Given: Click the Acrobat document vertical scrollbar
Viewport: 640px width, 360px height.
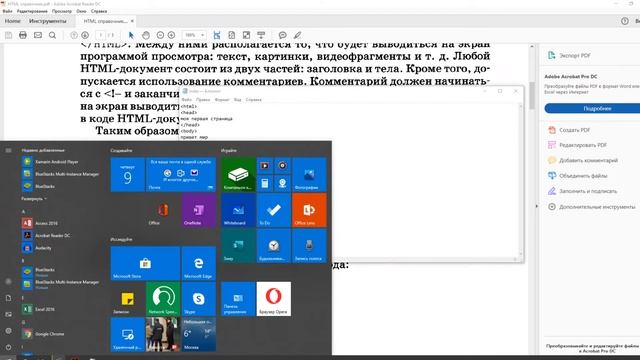Looking at the screenshot, I should point(532,95).
